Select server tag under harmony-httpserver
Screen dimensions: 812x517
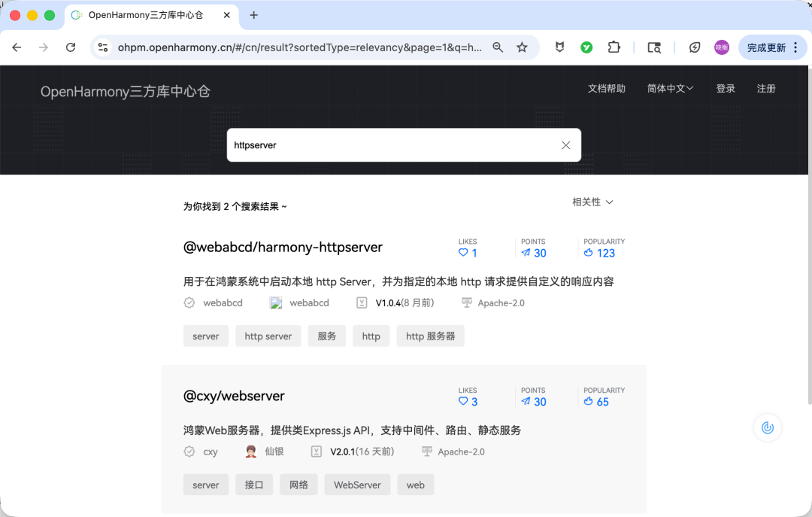click(205, 336)
